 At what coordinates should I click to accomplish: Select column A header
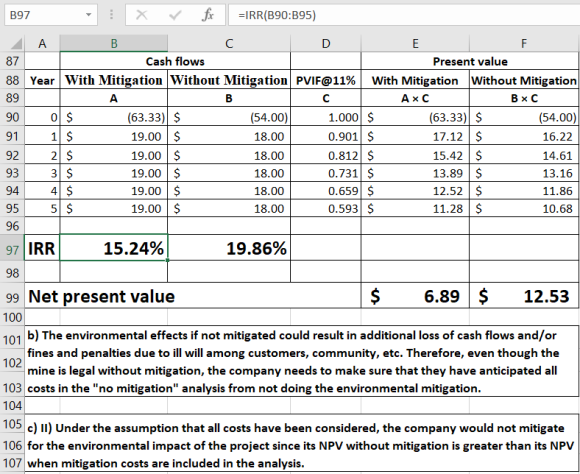(42, 44)
